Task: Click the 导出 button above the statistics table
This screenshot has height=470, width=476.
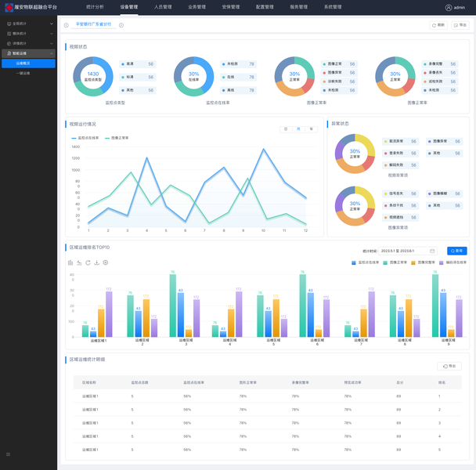Action: (449, 366)
